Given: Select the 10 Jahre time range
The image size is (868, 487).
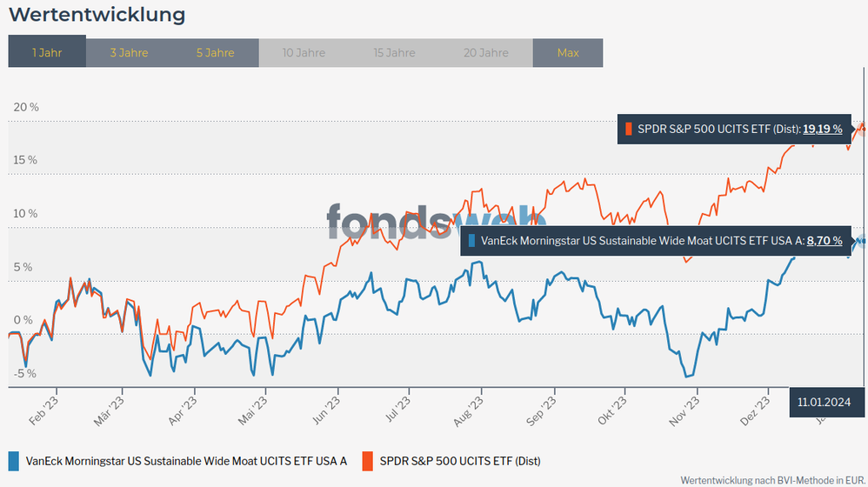Looking at the screenshot, I should (304, 52).
